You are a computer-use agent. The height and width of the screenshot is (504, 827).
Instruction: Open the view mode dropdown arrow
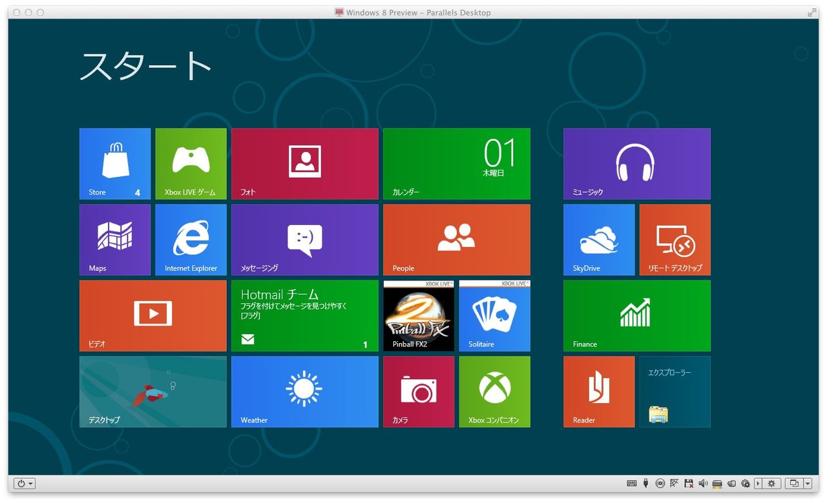click(x=808, y=483)
